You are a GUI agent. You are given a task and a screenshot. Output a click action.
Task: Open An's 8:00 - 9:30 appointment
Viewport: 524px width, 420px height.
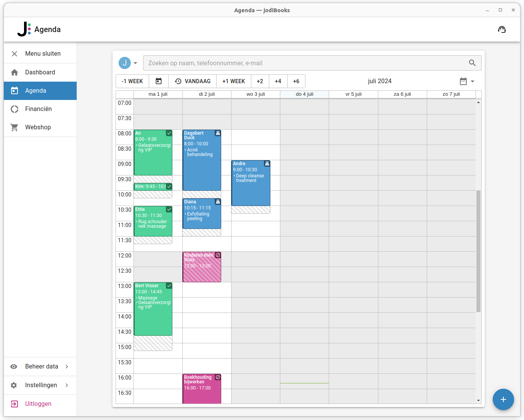[x=153, y=153]
